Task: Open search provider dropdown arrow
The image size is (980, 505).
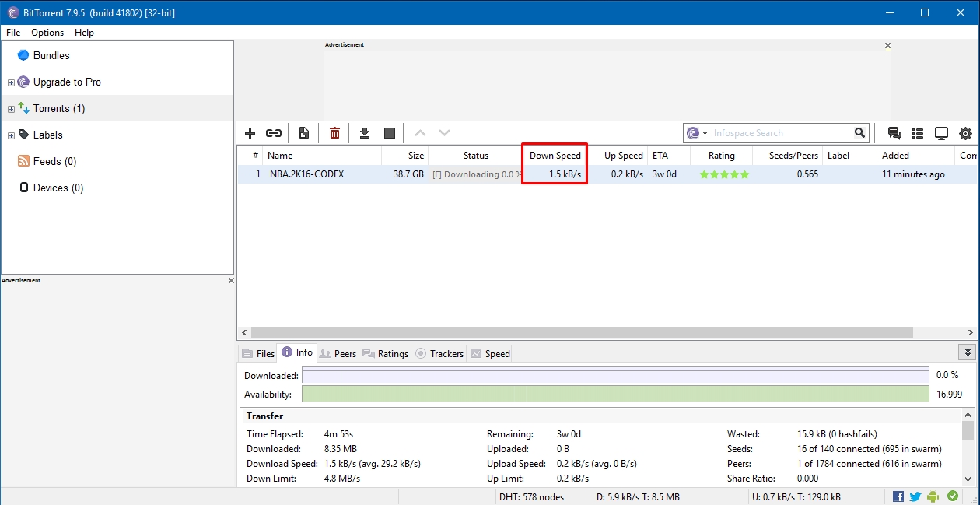Action: click(705, 133)
